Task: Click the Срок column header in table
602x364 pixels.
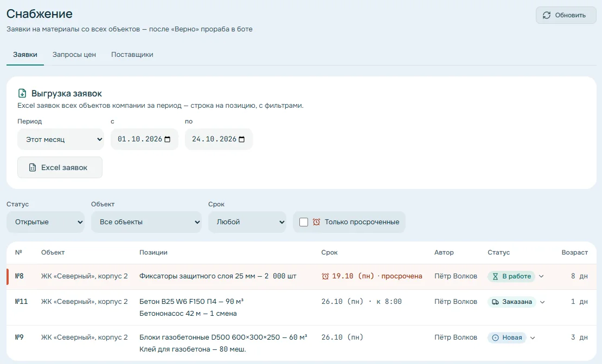Action: pos(329,252)
